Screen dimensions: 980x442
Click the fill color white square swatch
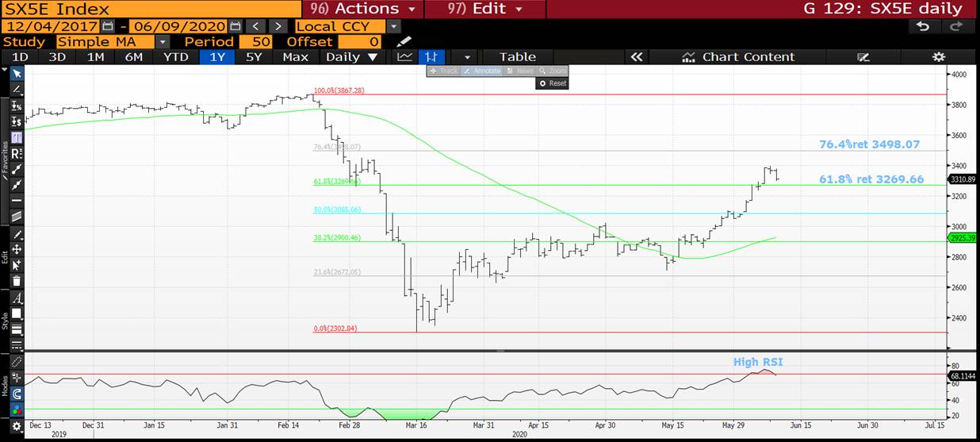pos(17,313)
